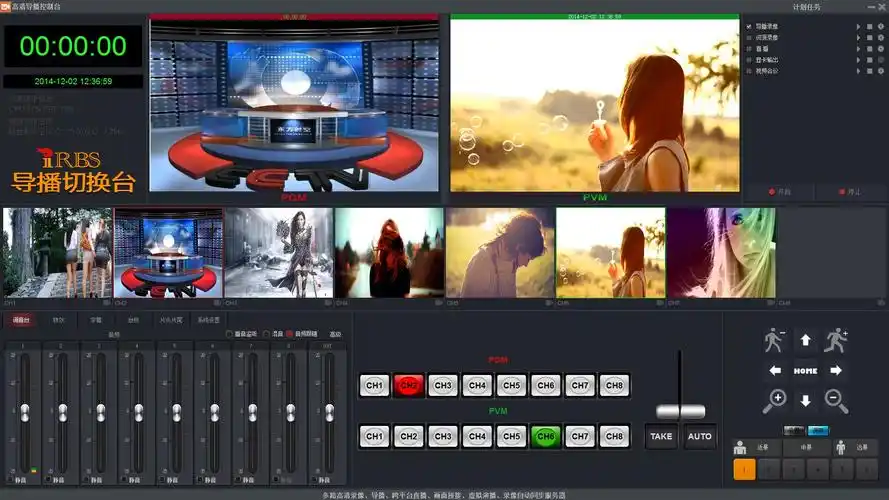Click the OUT master volume fader
The width and height of the screenshot is (889, 500).
[327, 412]
